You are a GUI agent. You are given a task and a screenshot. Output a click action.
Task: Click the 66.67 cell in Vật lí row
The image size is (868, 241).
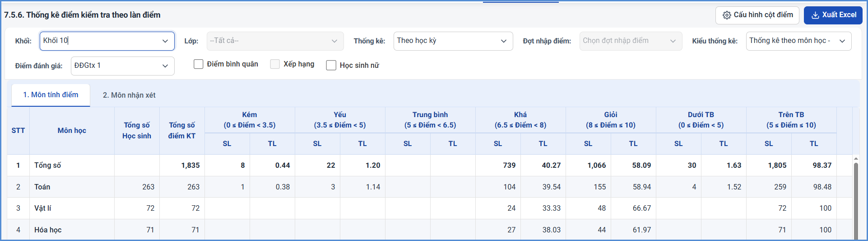[x=633, y=208]
